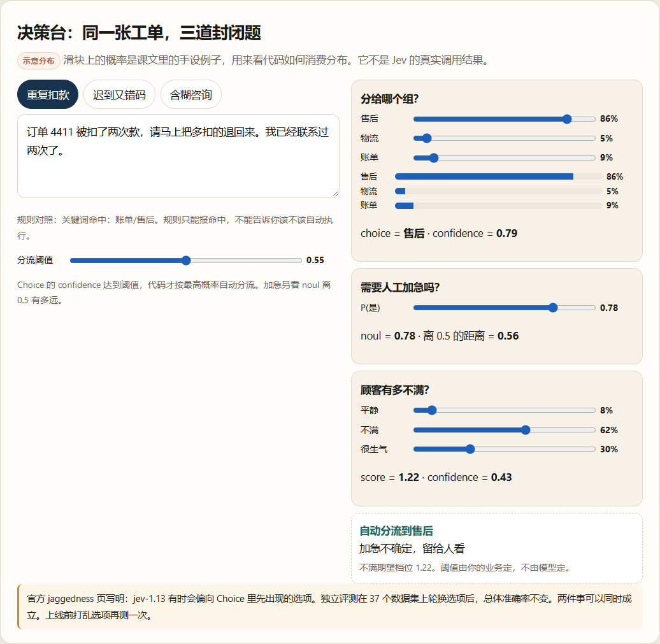660x644 pixels.
Task: Click the 0.78 value beside P(是)
Action: [609, 308]
